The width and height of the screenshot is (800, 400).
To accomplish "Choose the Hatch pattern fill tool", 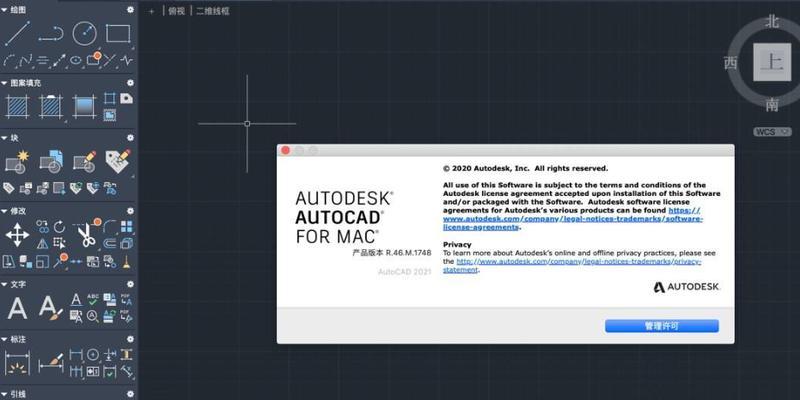I will [17, 107].
